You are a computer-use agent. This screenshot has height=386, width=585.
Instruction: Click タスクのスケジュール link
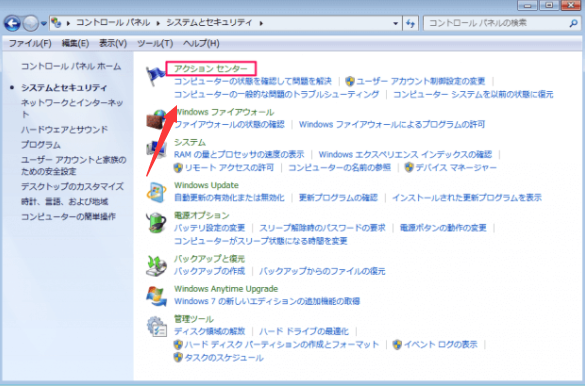[x=224, y=358]
